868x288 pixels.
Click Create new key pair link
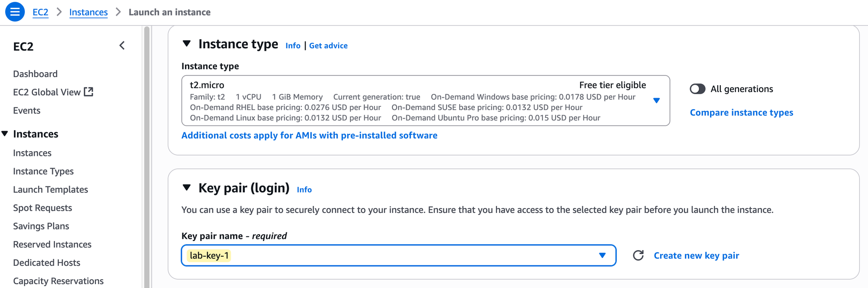[696, 255]
